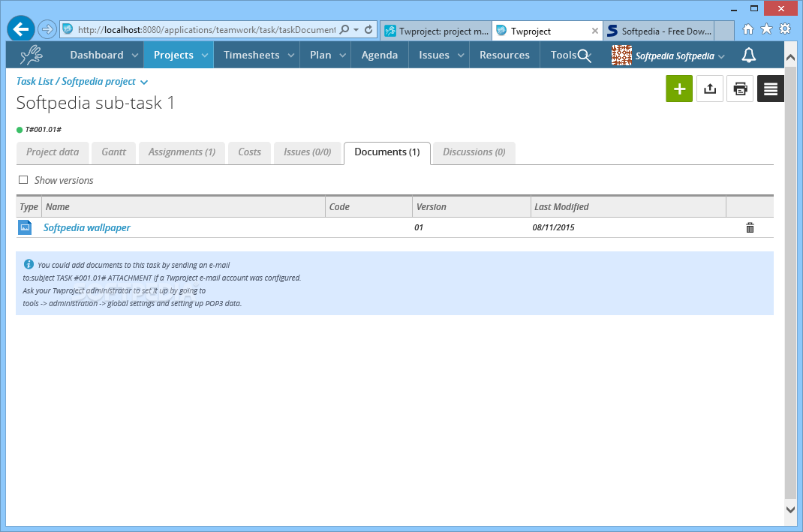Click the Twproject hand logo icon

pyautogui.click(x=32, y=55)
